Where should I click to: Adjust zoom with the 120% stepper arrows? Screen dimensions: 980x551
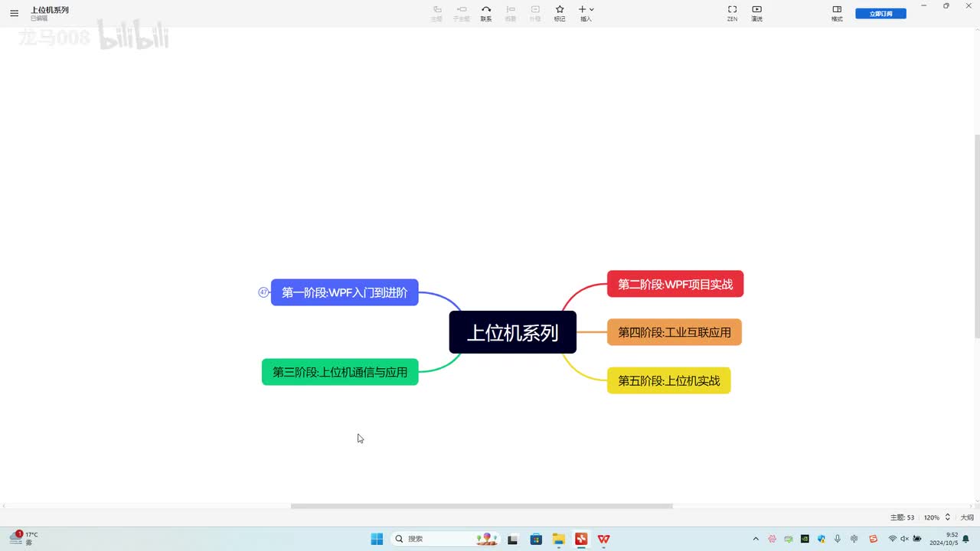(x=948, y=517)
